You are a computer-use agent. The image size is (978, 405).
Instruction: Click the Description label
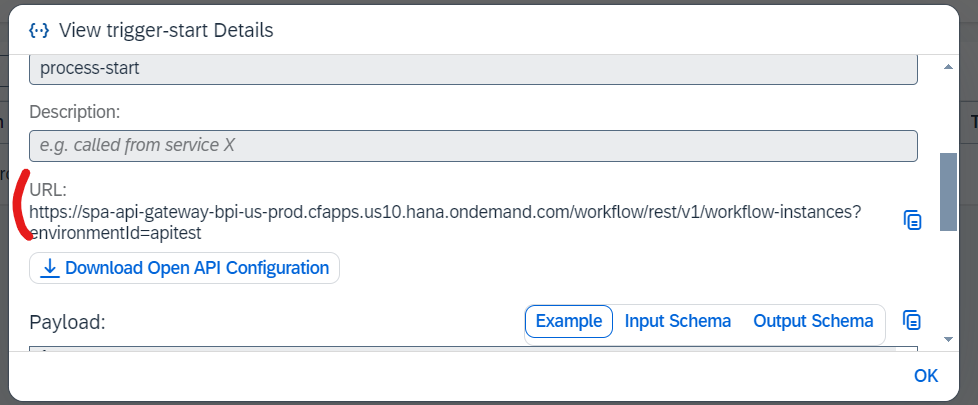click(x=74, y=112)
